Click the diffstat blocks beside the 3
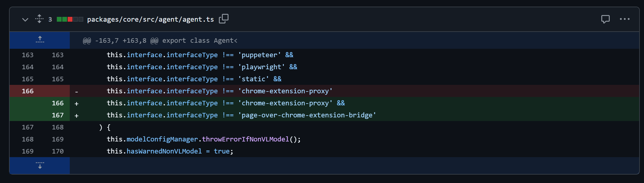Screen dimensions: 644x183 click(70, 20)
